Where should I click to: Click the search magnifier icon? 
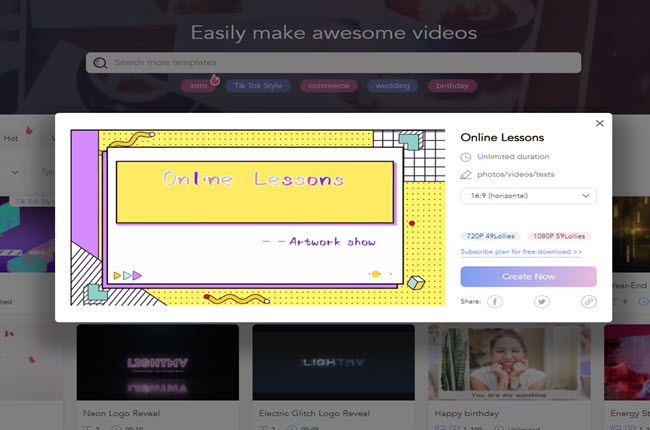click(x=100, y=63)
